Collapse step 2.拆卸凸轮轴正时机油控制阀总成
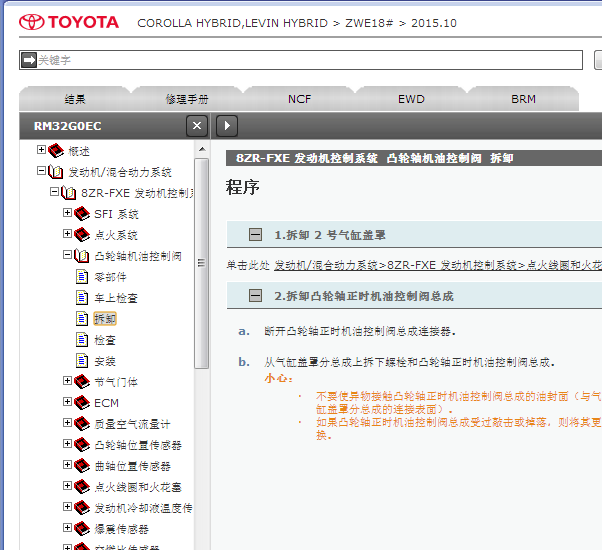This screenshot has width=602, height=550. click(255, 296)
